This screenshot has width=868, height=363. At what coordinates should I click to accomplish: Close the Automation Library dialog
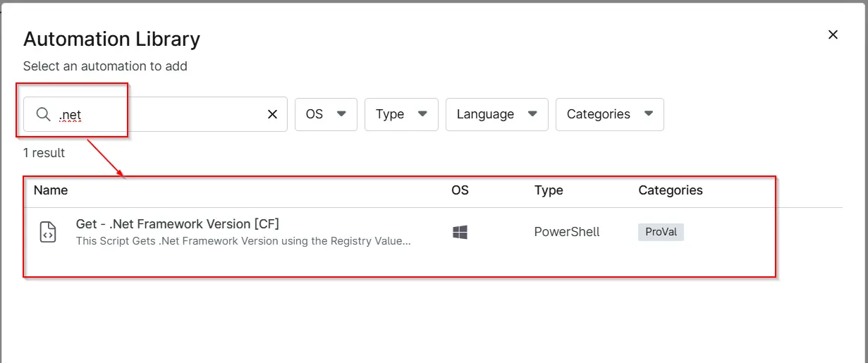pos(833,35)
